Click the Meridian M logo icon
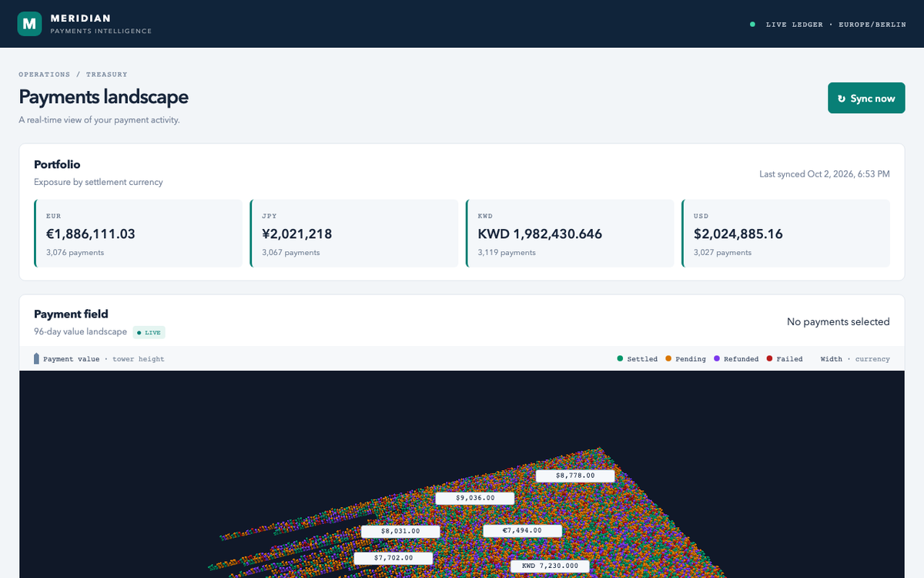The height and width of the screenshot is (578, 924). [x=29, y=24]
